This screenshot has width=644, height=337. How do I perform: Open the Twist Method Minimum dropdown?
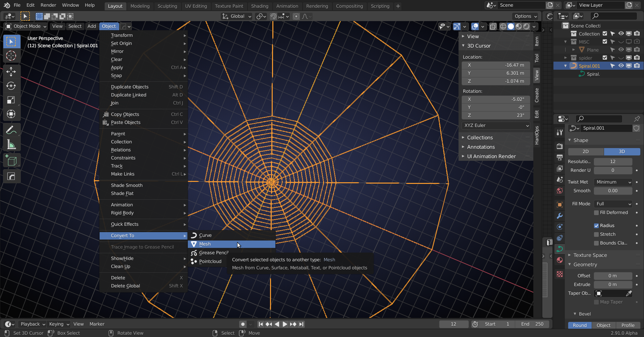point(613,182)
